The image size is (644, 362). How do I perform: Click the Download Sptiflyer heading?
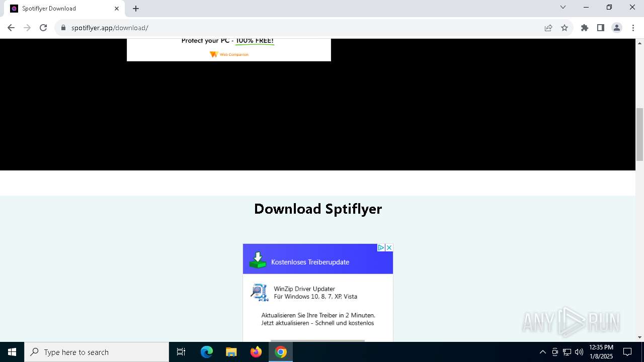click(318, 209)
